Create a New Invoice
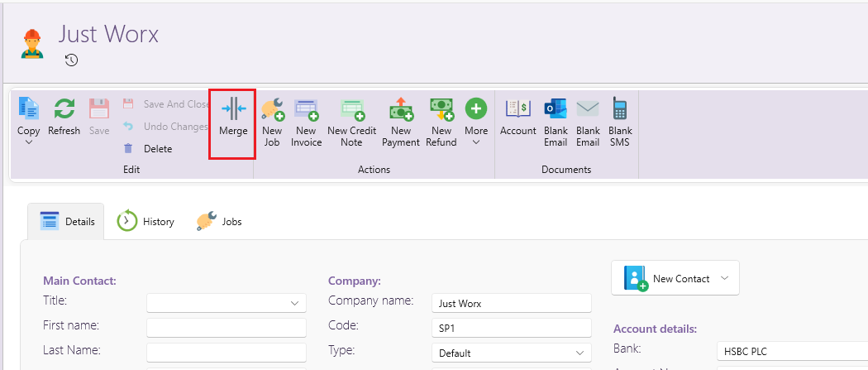The width and height of the screenshot is (868, 370). 306,122
